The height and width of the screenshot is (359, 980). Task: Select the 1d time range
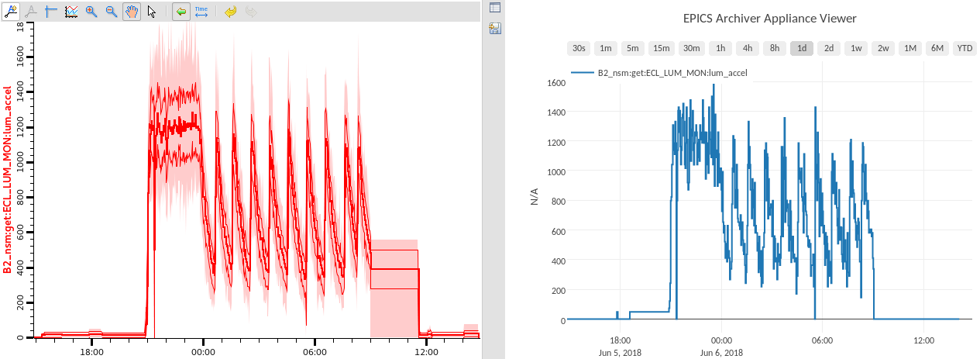coord(802,48)
